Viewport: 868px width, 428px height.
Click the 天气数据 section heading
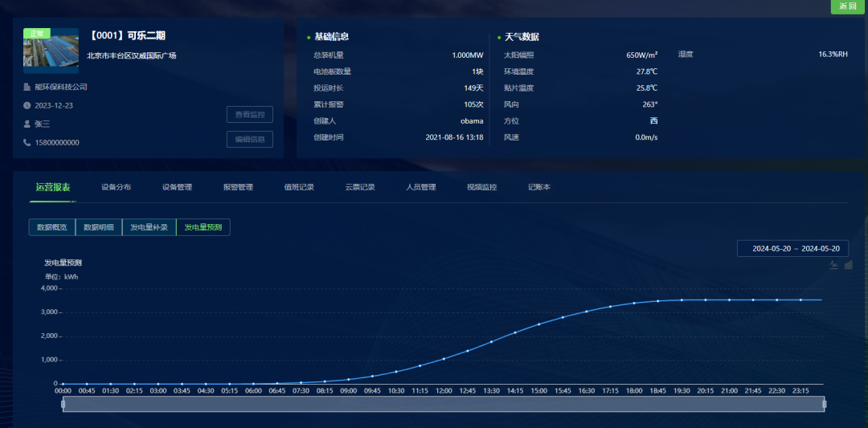coord(522,37)
